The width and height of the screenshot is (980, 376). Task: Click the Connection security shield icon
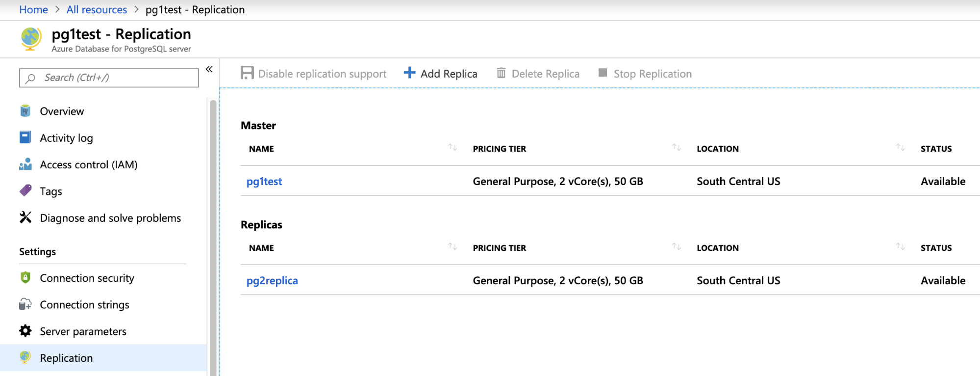25,277
